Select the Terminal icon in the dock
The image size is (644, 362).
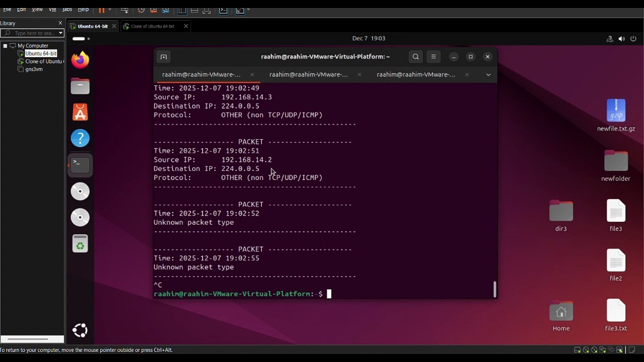click(80, 164)
